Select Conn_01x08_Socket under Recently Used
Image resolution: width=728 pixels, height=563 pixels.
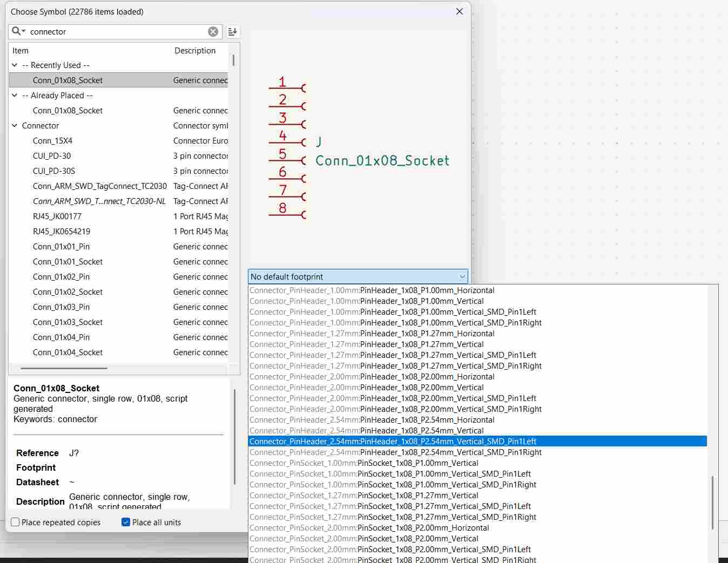coord(119,80)
